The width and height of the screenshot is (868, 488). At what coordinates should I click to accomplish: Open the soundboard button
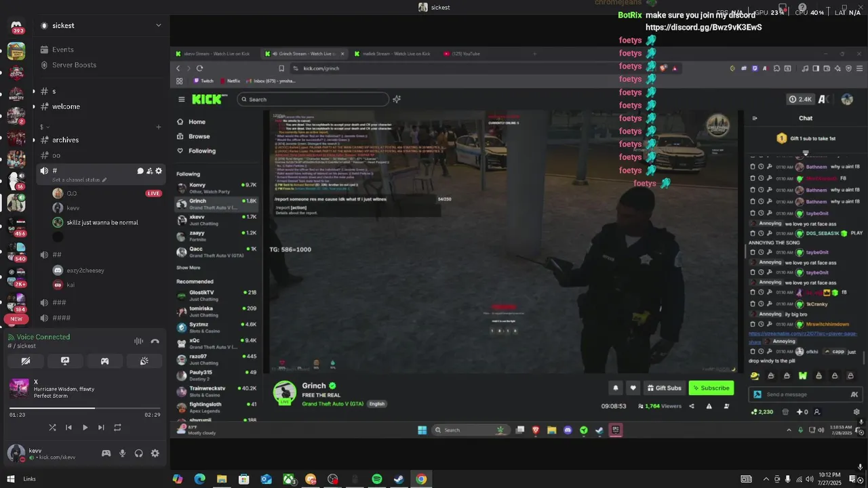coord(144,361)
